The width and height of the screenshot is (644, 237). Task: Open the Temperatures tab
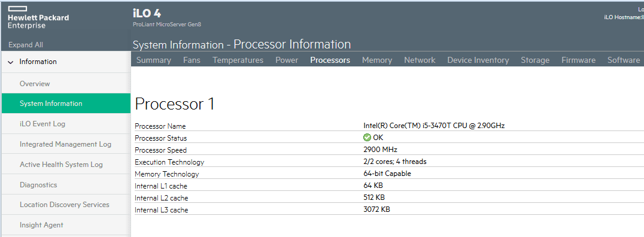238,60
